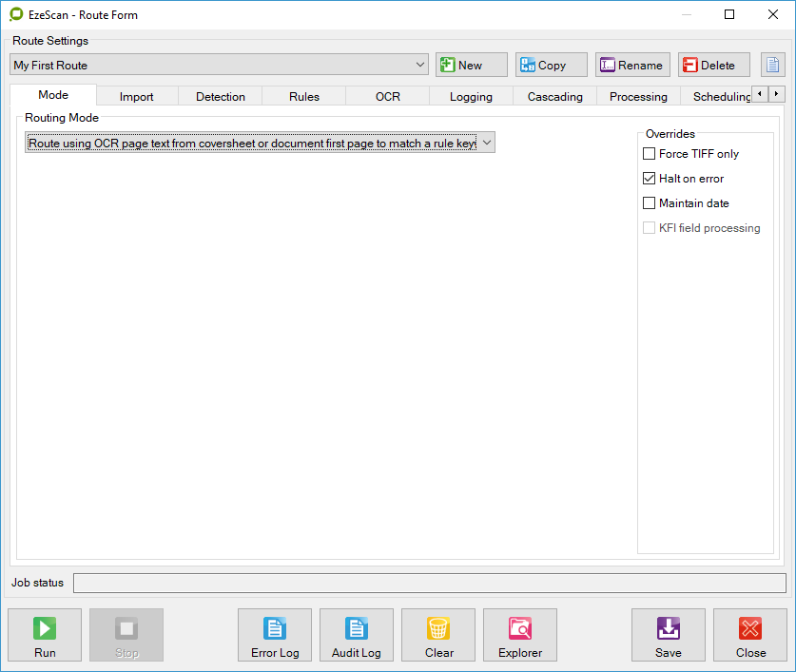The height and width of the screenshot is (672, 796).
Task: Click the green Run play icon
Action: [x=45, y=628]
